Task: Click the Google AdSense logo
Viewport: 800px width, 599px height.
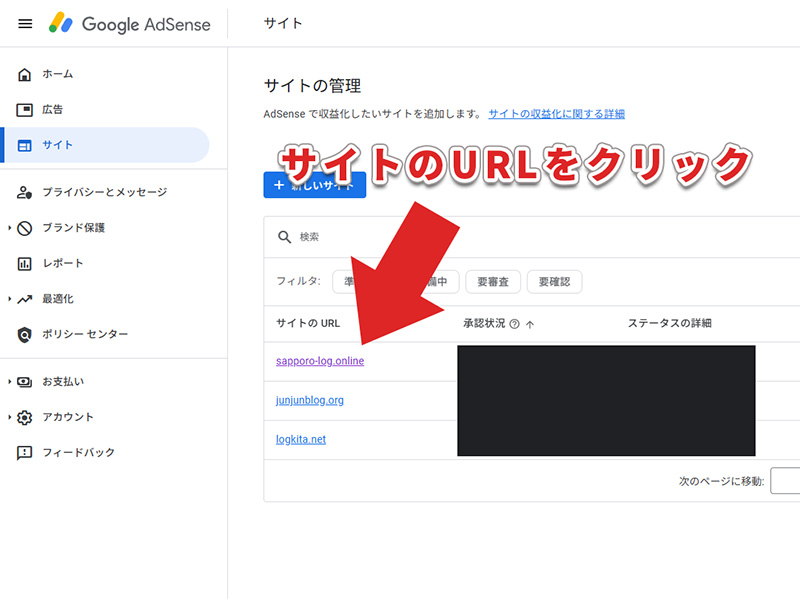Action: tap(130, 24)
